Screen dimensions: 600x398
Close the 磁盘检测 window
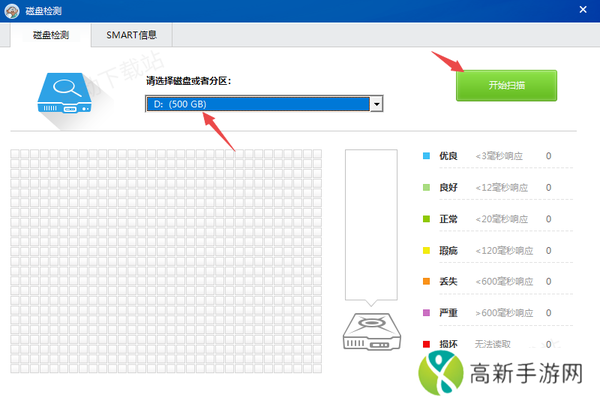point(583,10)
